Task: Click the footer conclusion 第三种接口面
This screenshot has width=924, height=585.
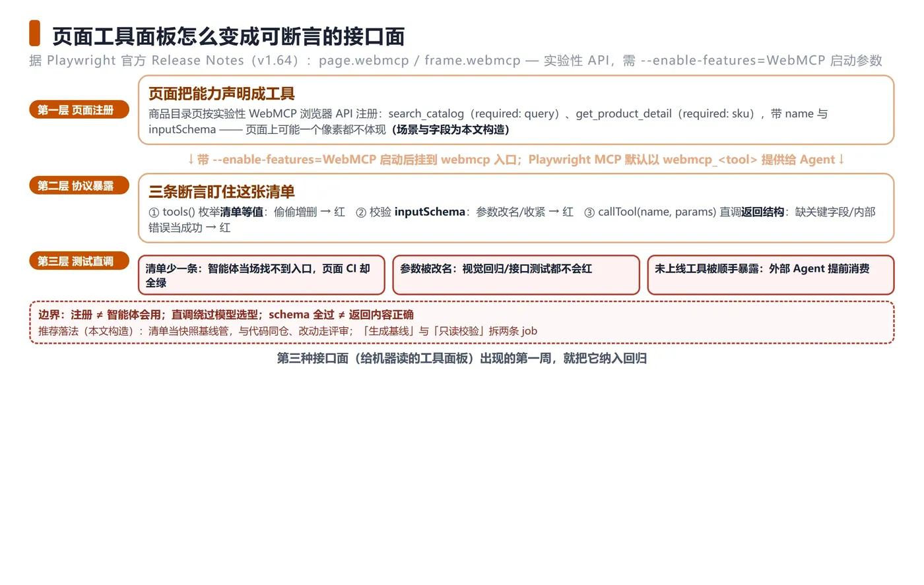Action: coord(462,358)
